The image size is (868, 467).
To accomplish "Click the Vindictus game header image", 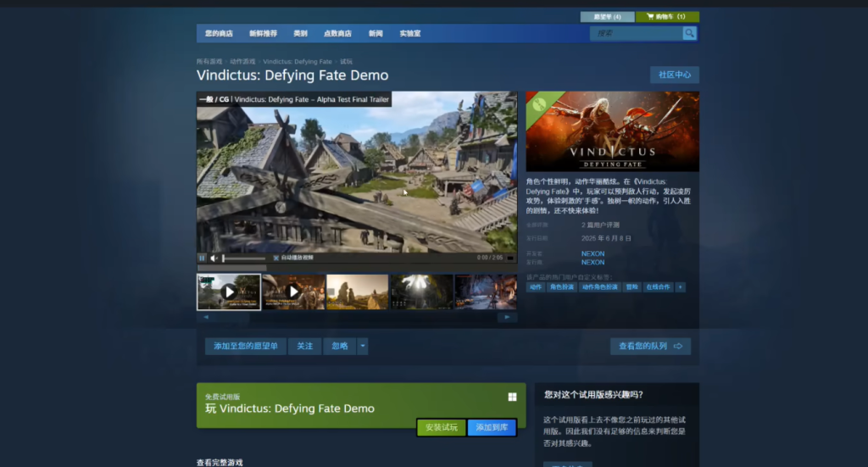I will pos(612,131).
